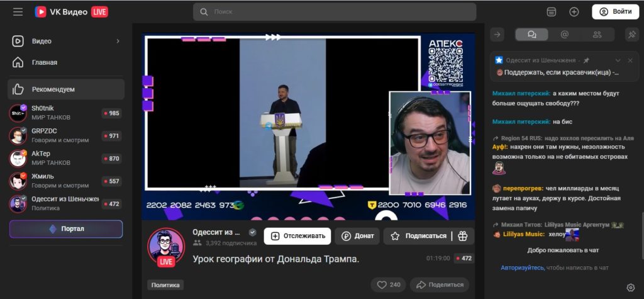Screen dimensions: 644x299
Task: Select Рекомендуем in sidebar
Action: coord(66,89)
